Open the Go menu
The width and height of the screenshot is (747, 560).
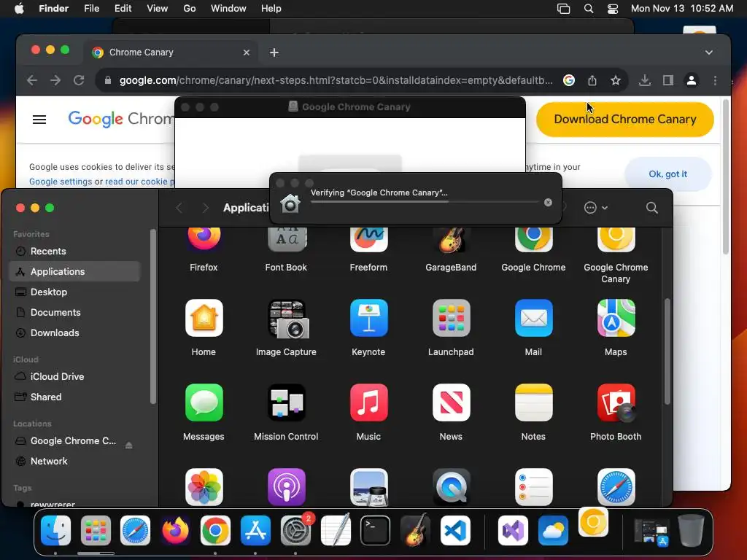click(x=190, y=9)
